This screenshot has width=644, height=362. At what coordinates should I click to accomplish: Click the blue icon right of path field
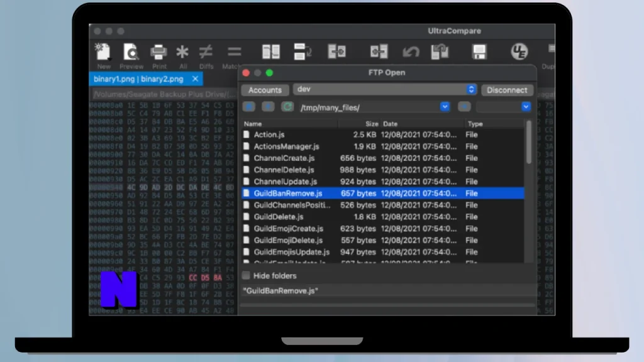[464, 107]
